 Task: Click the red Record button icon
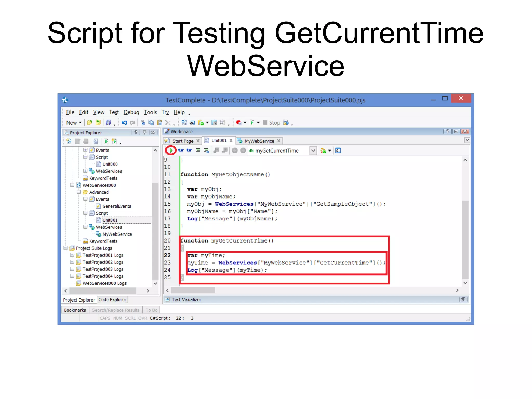click(x=238, y=122)
